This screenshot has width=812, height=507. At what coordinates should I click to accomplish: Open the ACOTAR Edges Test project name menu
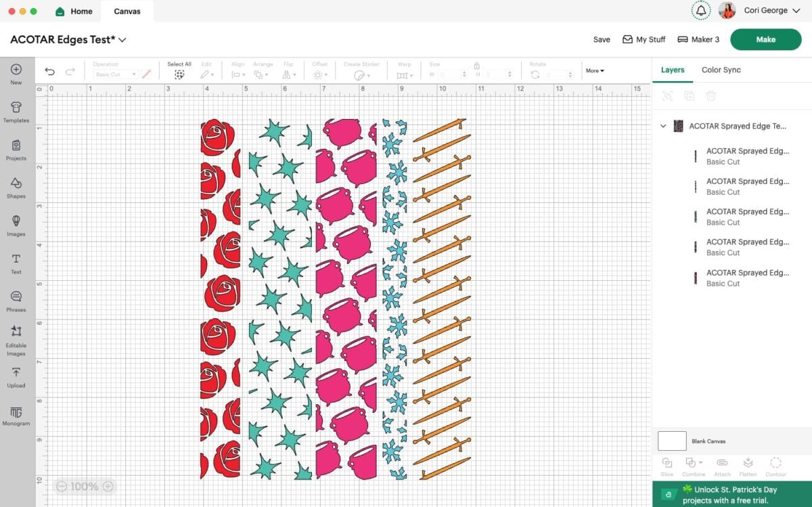[x=68, y=40]
